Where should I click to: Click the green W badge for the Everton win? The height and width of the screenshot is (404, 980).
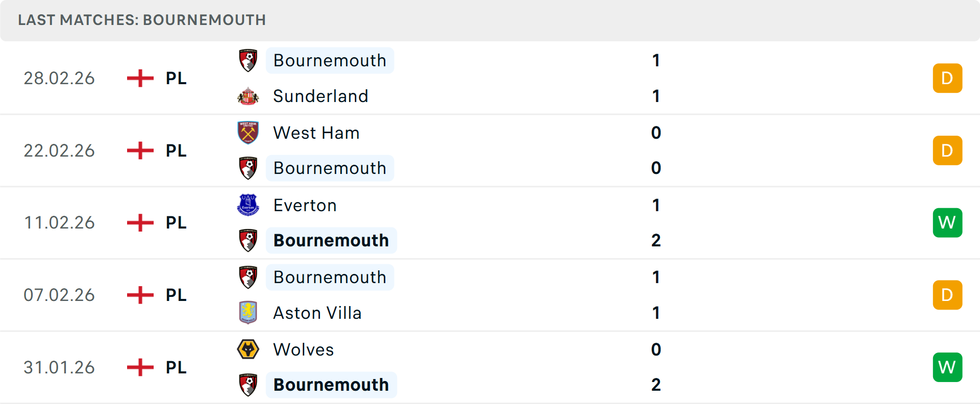click(947, 222)
